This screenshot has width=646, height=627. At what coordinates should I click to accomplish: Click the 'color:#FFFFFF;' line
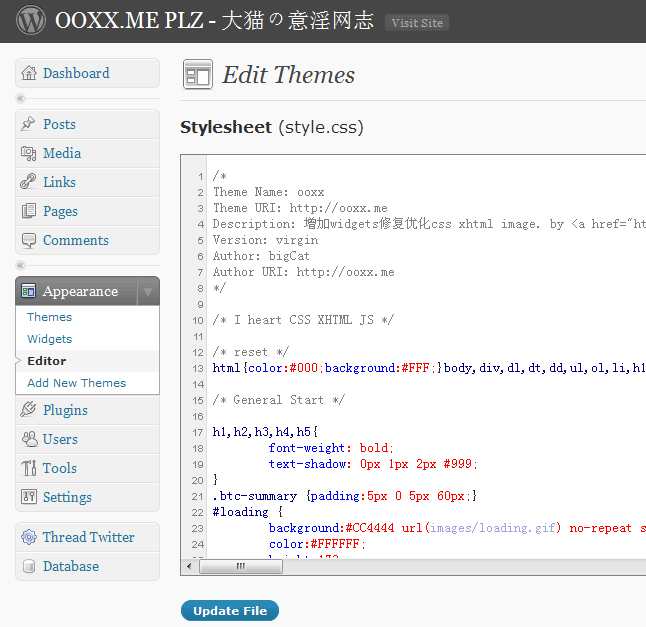(317, 544)
